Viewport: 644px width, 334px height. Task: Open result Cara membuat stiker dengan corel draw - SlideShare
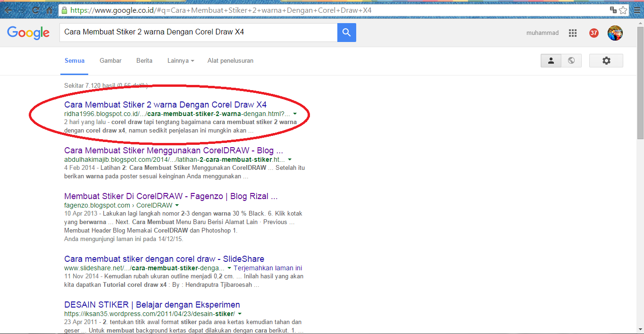(x=164, y=259)
